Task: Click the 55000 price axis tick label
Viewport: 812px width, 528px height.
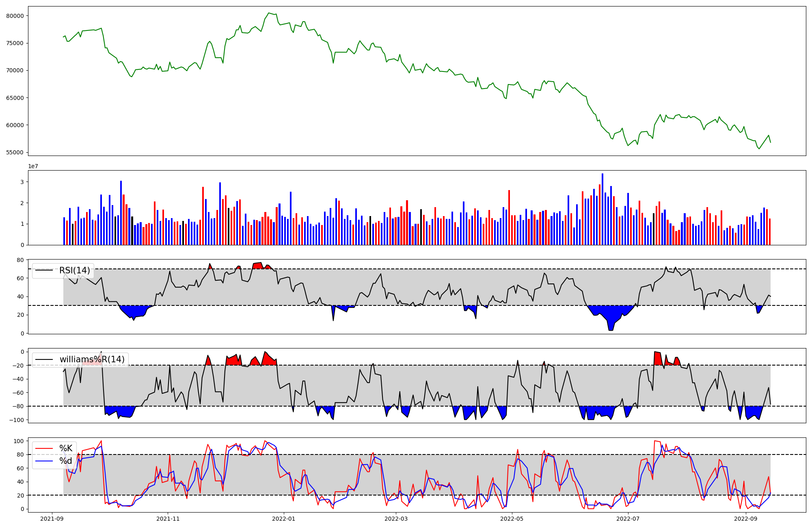Action: (x=15, y=153)
